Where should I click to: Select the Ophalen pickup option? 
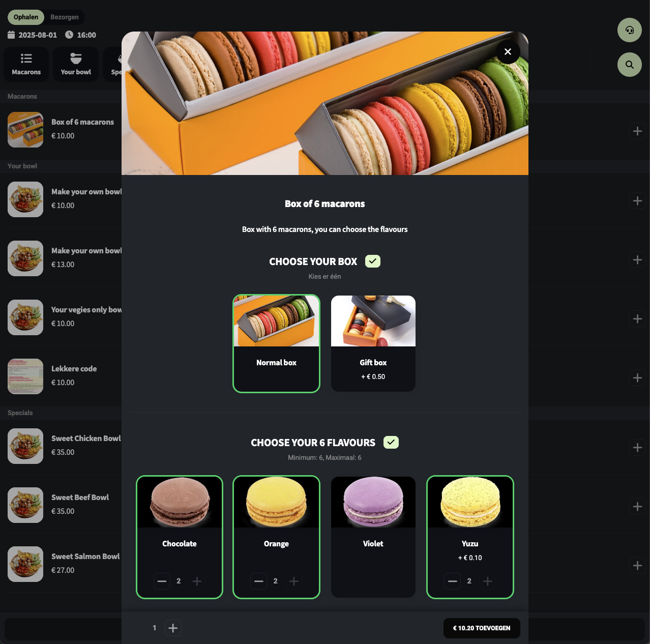point(26,17)
